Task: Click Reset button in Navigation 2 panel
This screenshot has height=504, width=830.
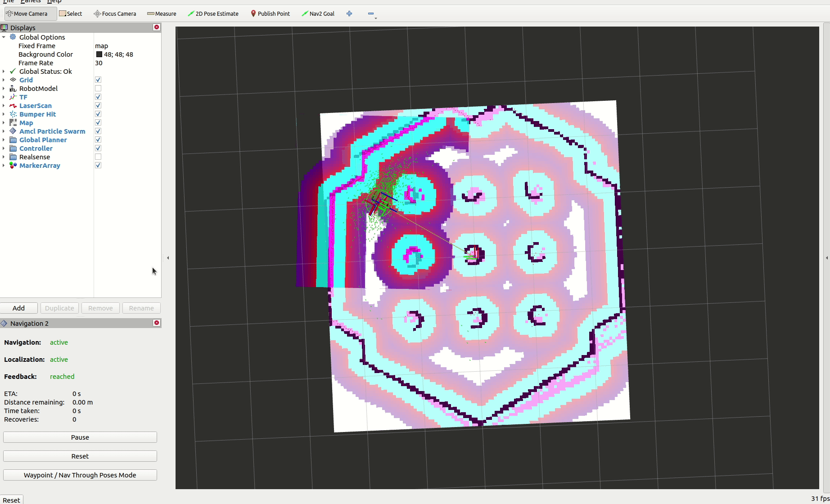Action: click(80, 456)
